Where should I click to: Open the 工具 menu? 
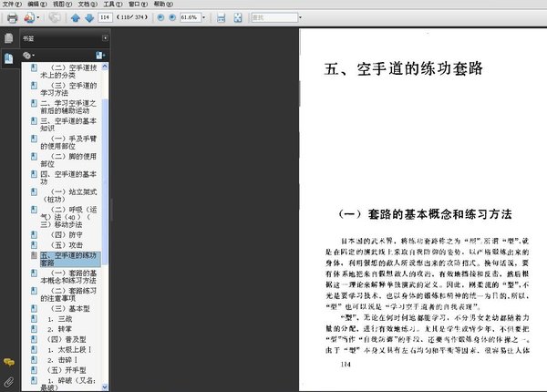click(113, 5)
